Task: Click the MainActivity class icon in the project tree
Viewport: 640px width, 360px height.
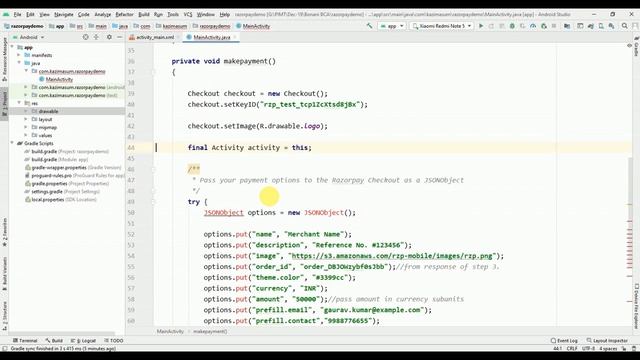Action: click(42, 79)
